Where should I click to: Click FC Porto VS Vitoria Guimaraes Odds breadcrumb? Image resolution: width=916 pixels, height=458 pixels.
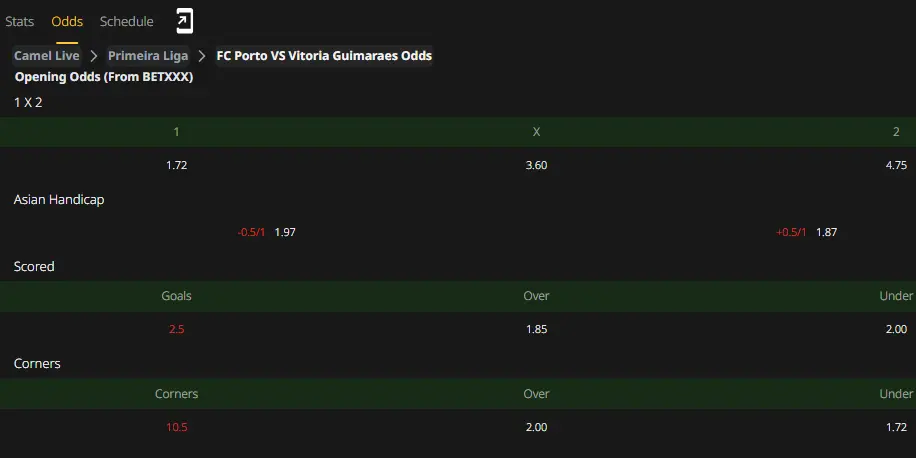(x=324, y=55)
